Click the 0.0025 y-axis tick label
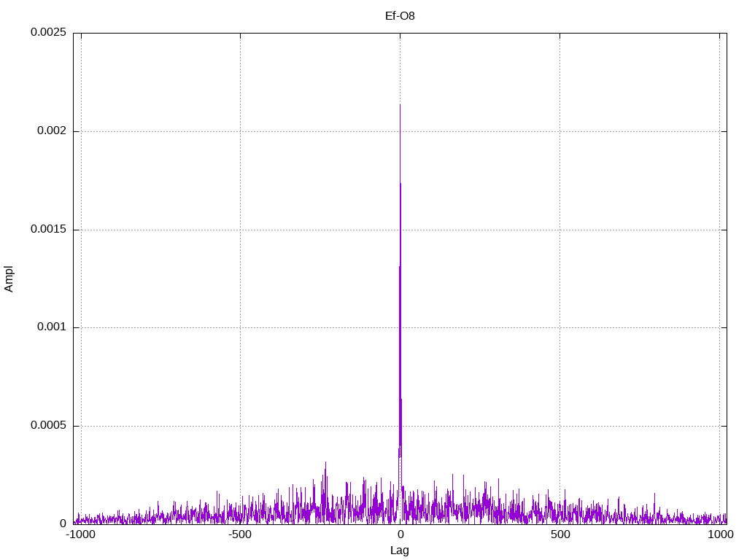This screenshot has width=747, height=560. tap(48, 32)
